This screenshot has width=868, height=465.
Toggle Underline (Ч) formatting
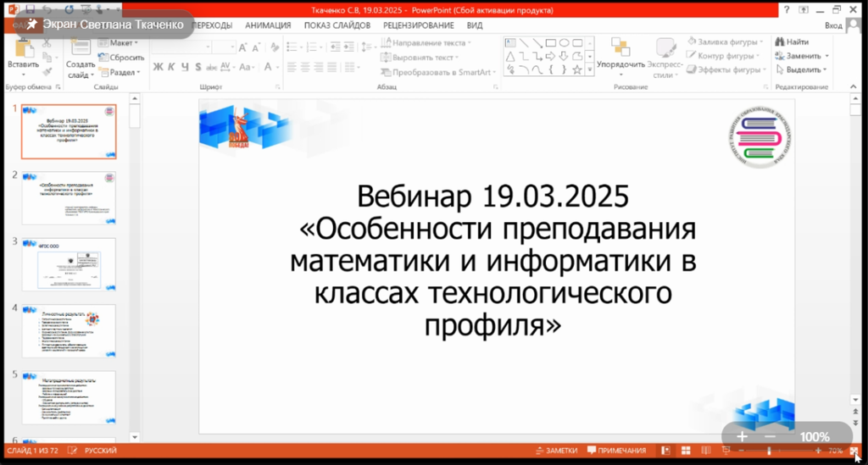tap(184, 67)
